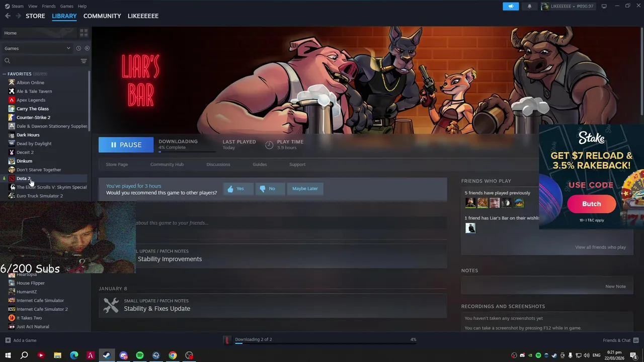Collapse the FAVORITES category
The width and height of the screenshot is (644, 362).
click(x=4, y=74)
